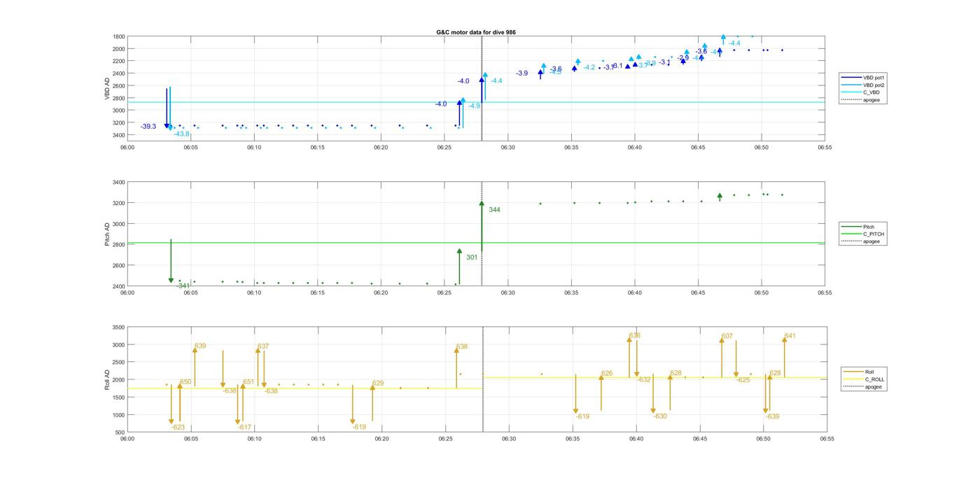
Task: Click the '-341' pitch data label
Action: pyautogui.click(x=183, y=286)
